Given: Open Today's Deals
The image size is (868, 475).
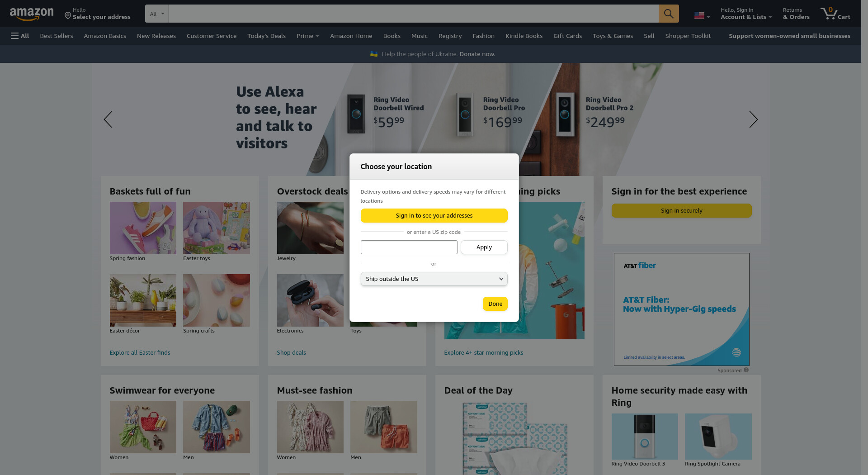Looking at the screenshot, I should click(x=266, y=36).
